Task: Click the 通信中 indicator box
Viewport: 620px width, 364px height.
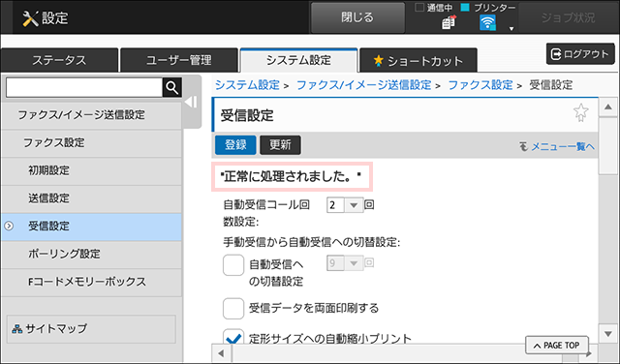Action: coord(419,7)
